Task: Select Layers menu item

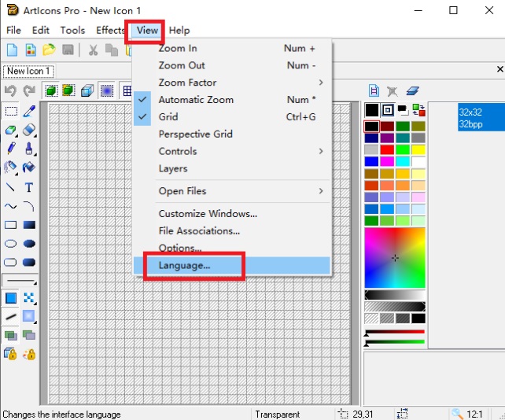Action: point(232,168)
